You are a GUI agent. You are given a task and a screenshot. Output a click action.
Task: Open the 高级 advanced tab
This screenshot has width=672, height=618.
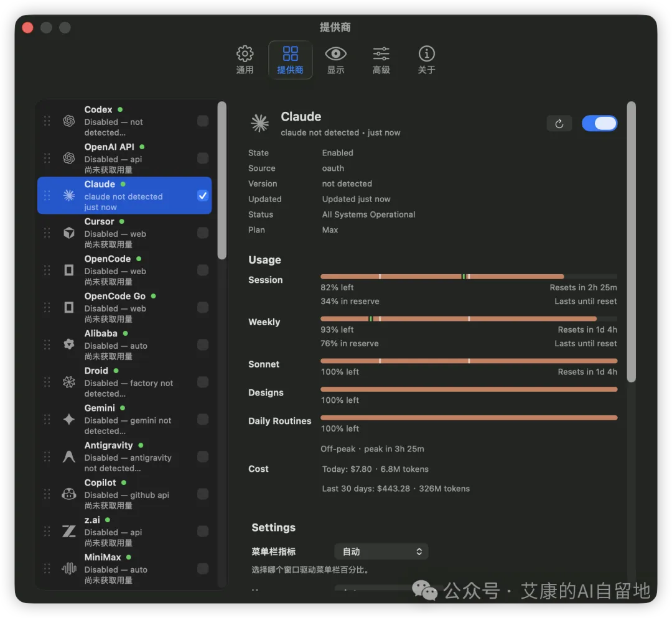pos(381,60)
